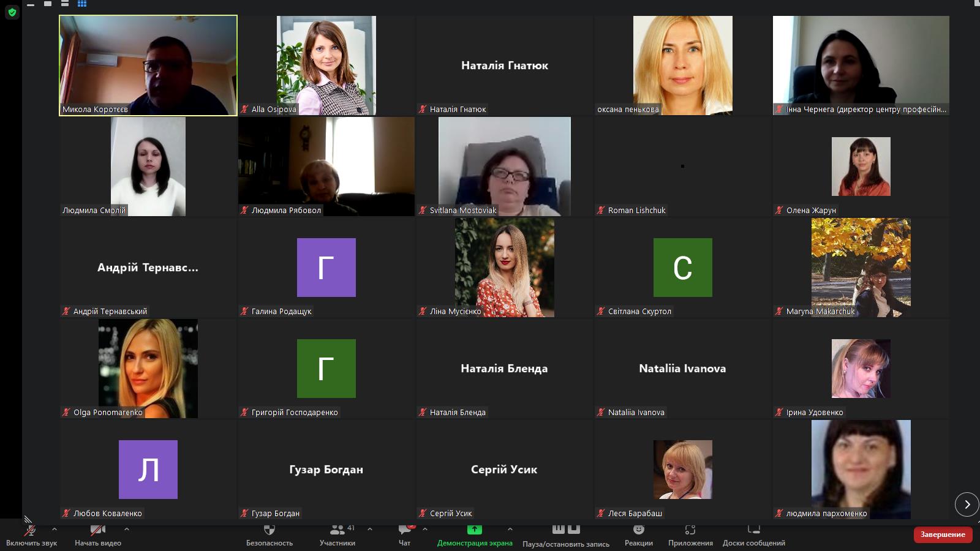Select Людмила Смолій's video tile
The image size is (980, 551).
click(x=148, y=167)
